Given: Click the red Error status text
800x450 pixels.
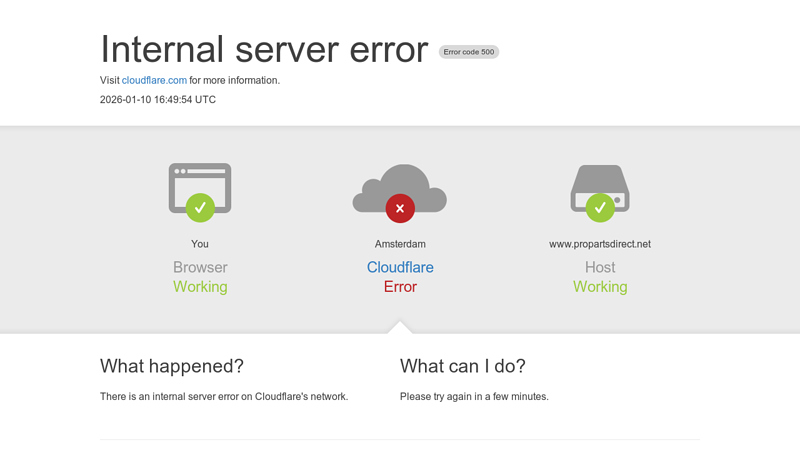Looking at the screenshot, I should 400,287.
